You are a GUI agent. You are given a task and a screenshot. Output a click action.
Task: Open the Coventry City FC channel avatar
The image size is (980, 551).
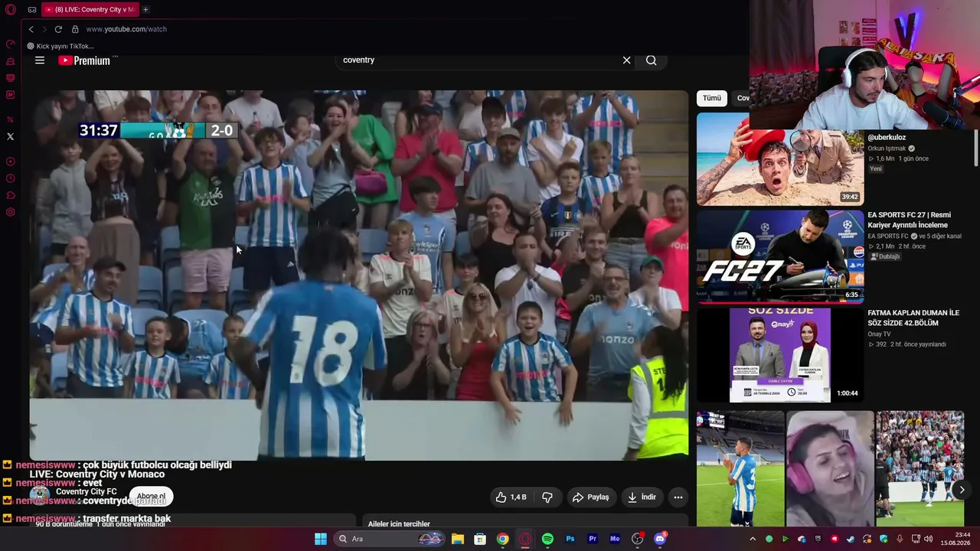click(40, 496)
